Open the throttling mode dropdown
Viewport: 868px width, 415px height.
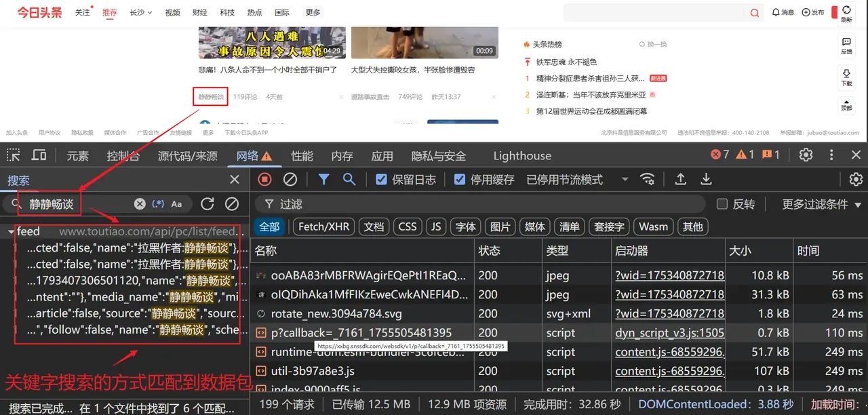624,180
